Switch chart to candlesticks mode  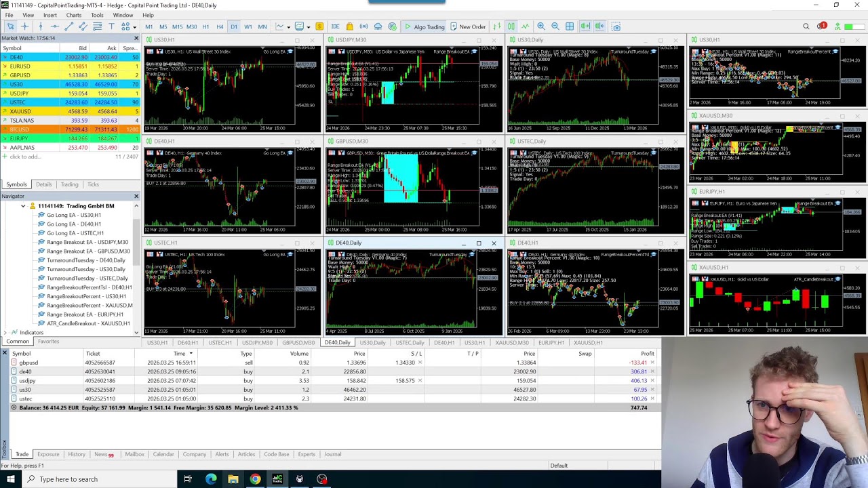[x=511, y=26]
